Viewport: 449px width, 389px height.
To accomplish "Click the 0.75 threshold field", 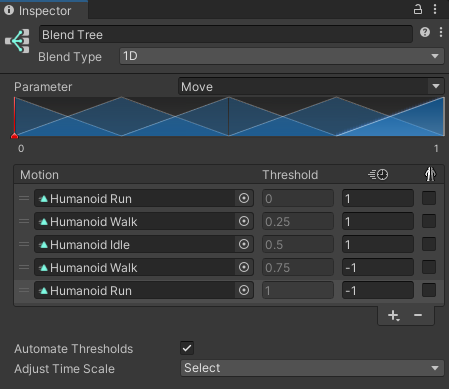I will pos(298,267).
